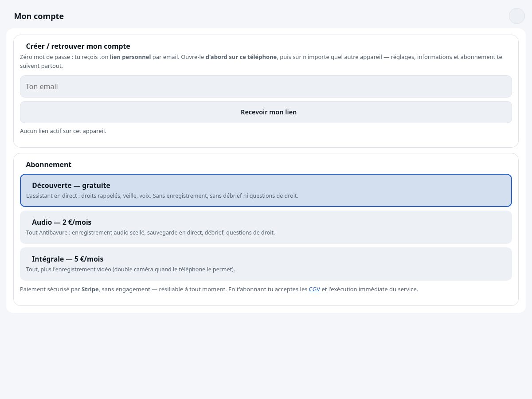Click the "Mon compte" page title
The height and width of the screenshot is (399, 532).
pyautogui.click(x=39, y=16)
